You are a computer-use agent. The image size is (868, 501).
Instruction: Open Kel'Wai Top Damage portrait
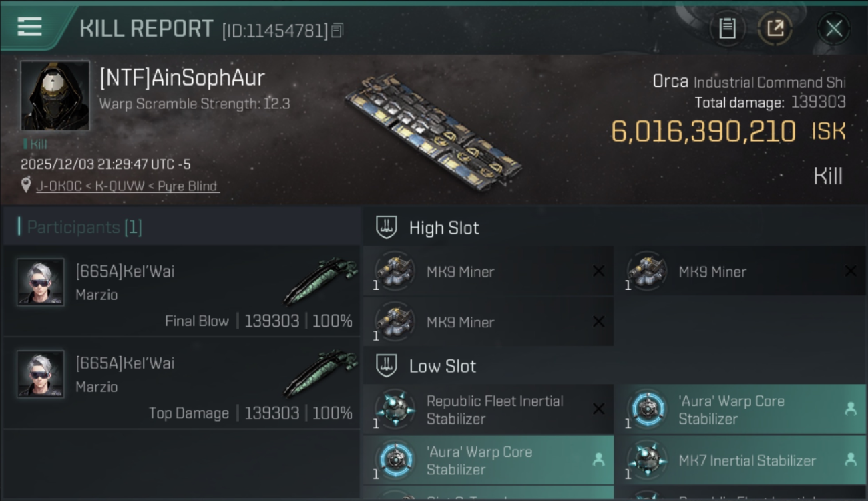tap(41, 374)
